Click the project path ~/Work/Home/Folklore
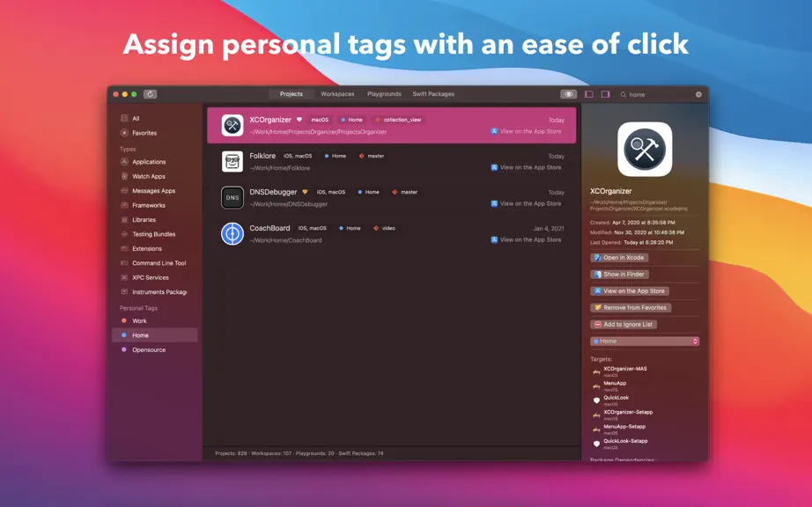Viewport: 812px width, 507px height. coord(280,168)
